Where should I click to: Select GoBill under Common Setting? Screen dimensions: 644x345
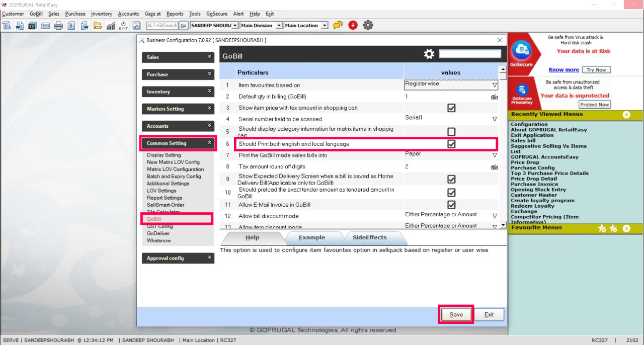pos(154,219)
